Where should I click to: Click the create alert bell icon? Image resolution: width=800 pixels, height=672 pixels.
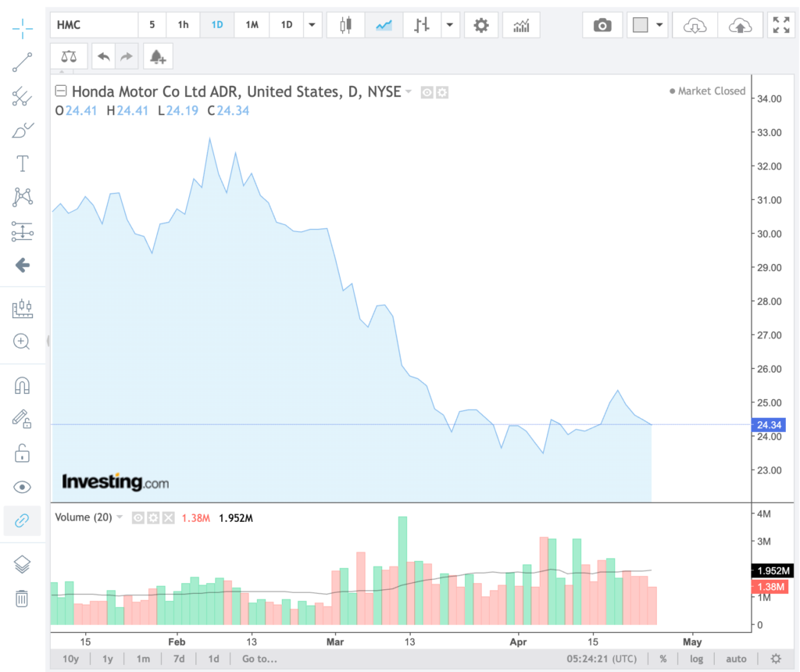(158, 56)
